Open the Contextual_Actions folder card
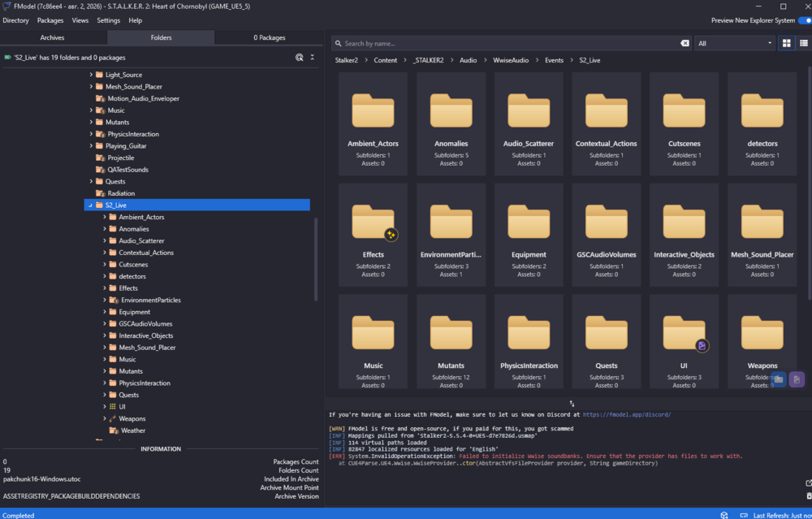Screen dimensions: 812x519 point(607,123)
